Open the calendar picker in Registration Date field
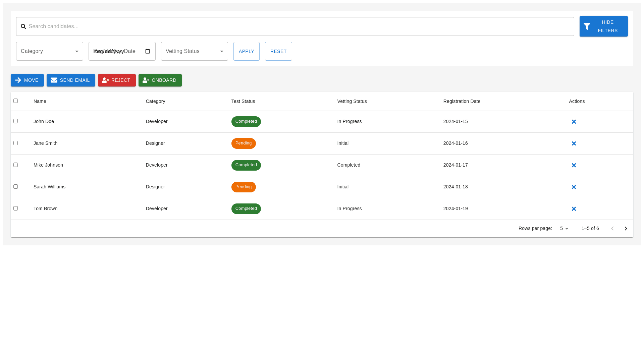The width and height of the screenshot is (644, 362). pyautogui.click(x=148, y=51)
